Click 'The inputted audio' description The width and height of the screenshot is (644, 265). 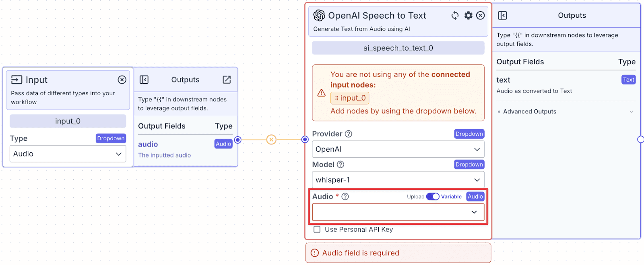164,155
